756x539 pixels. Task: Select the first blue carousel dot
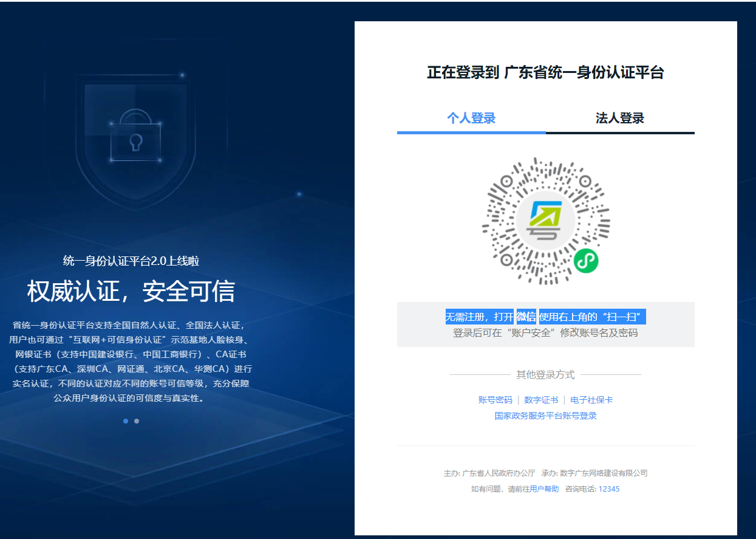click(x=126, y=421)
